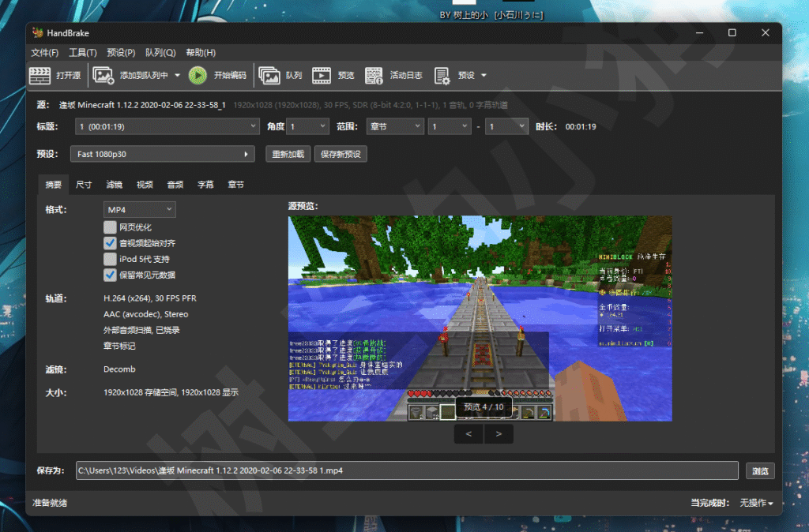Viewport: 809px width, 532px height.
Task: Click the 打开源 toolbar label
Action: click(x=69, y=75)
